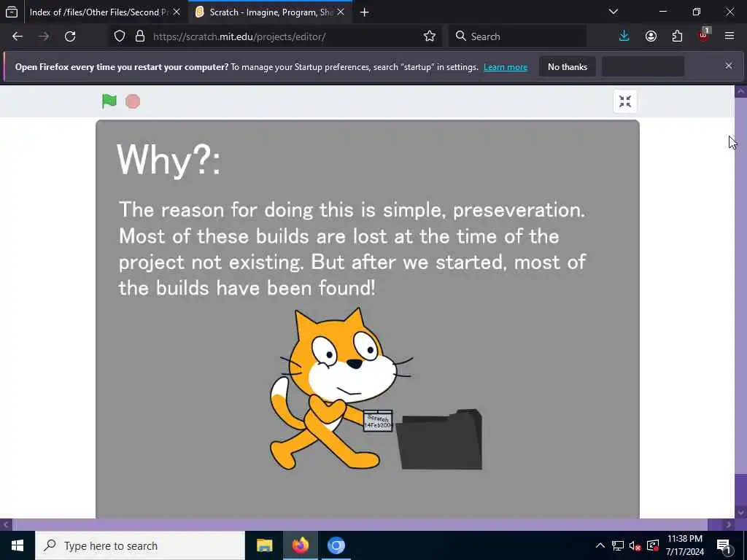
Task: Go back to the previous page
Action: pyautogui.click(x=18, y=36)
